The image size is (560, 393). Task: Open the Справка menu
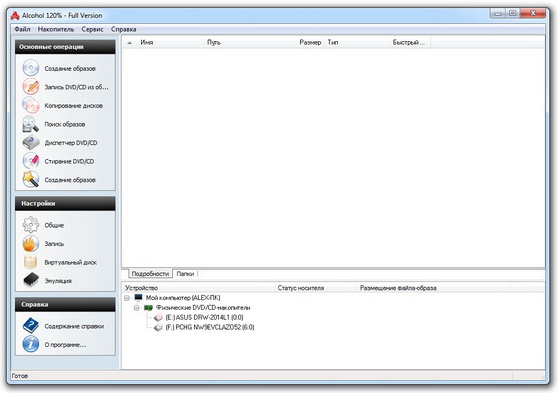[x=124, y=29]
